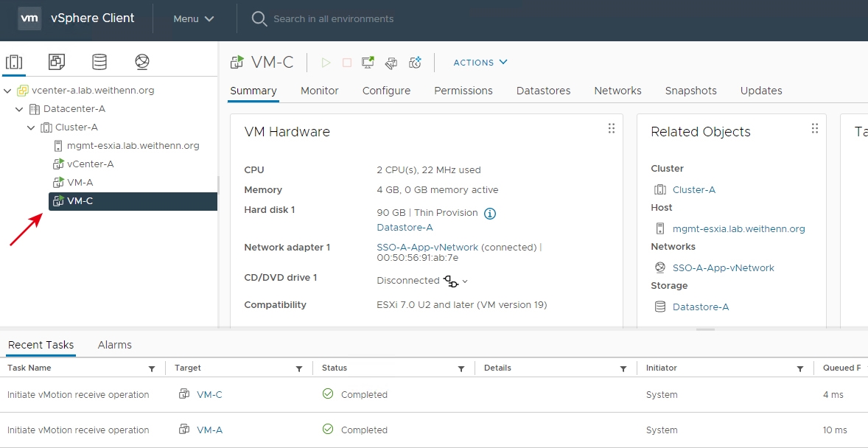Open Datastore-A link under Storage
Image resolution: width=868 pixels, height=448 pixels.
coord(701,307)
